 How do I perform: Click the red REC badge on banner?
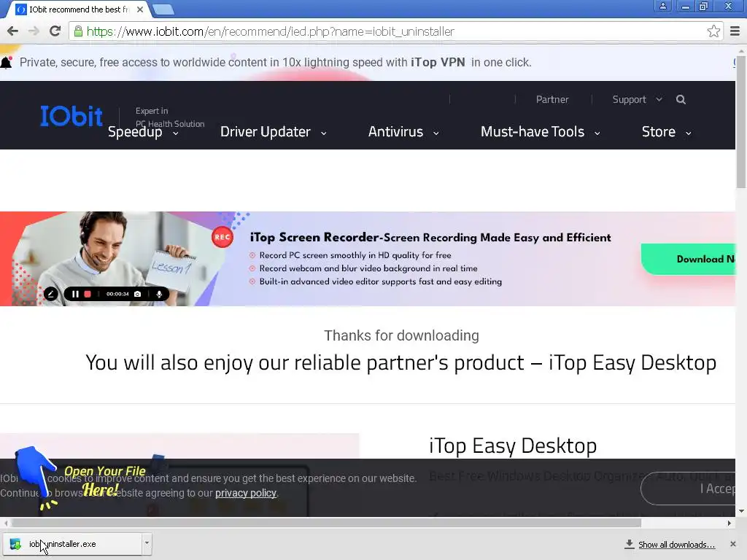(222, 237)
